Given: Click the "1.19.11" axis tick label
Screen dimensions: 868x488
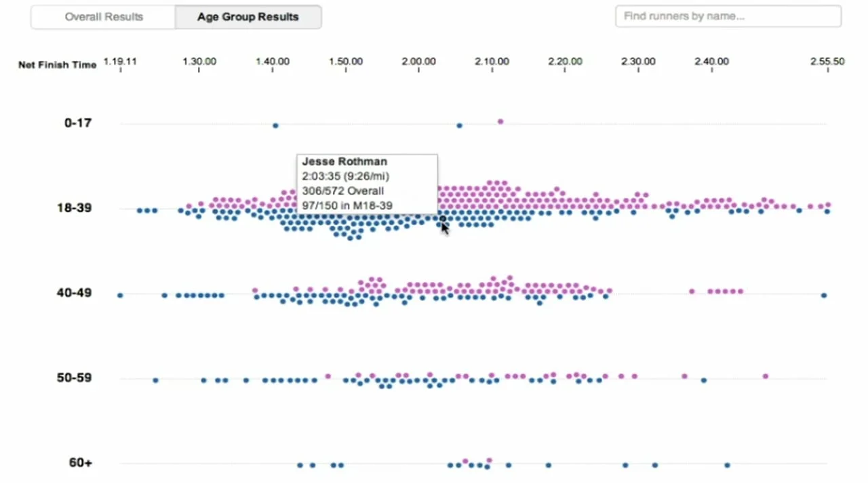Looking at the screenshot, I should coord(120,61).
